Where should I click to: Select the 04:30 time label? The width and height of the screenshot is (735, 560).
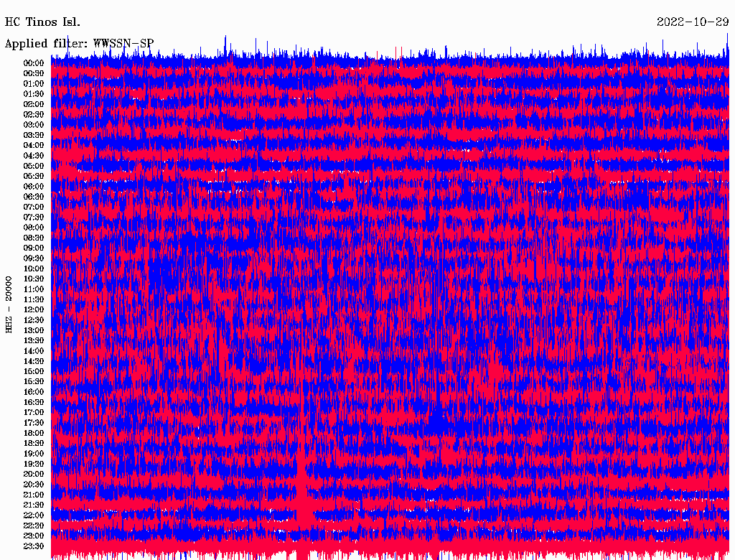point(34,156)
